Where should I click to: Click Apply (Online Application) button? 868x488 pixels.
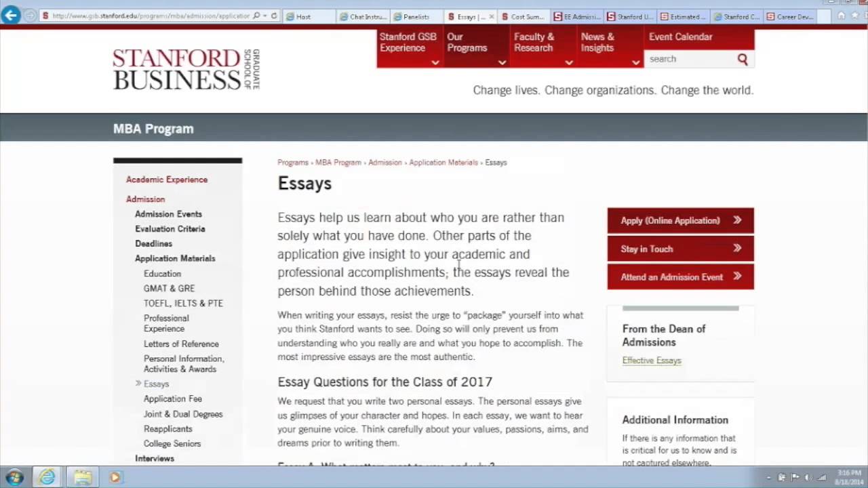click(x=680, y=220)
